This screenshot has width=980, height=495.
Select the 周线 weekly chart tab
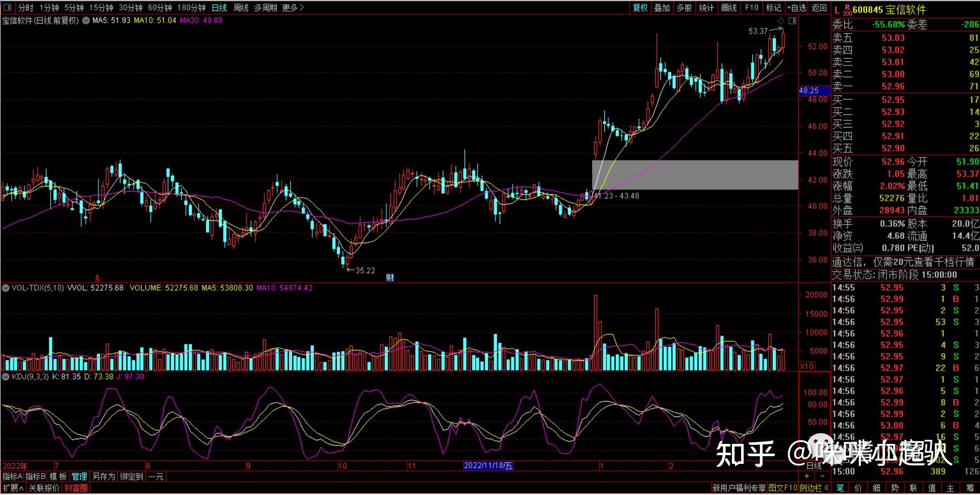click(241, 8)
